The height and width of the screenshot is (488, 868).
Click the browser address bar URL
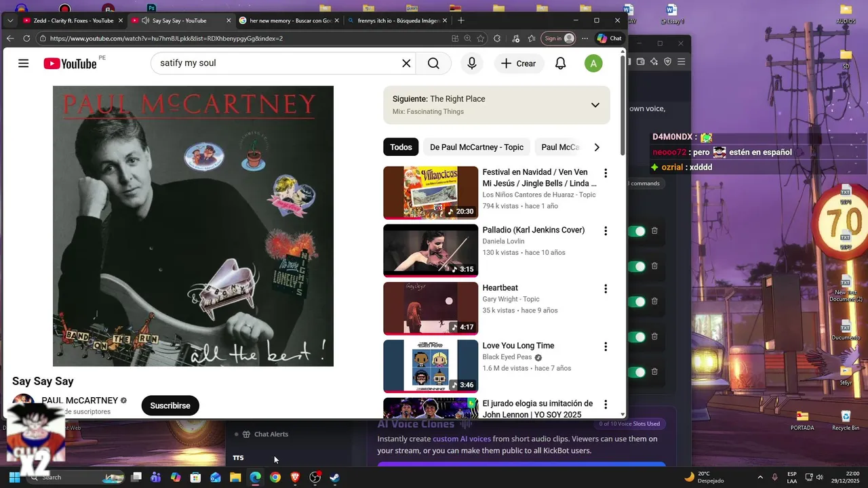(x=166, y=39)
